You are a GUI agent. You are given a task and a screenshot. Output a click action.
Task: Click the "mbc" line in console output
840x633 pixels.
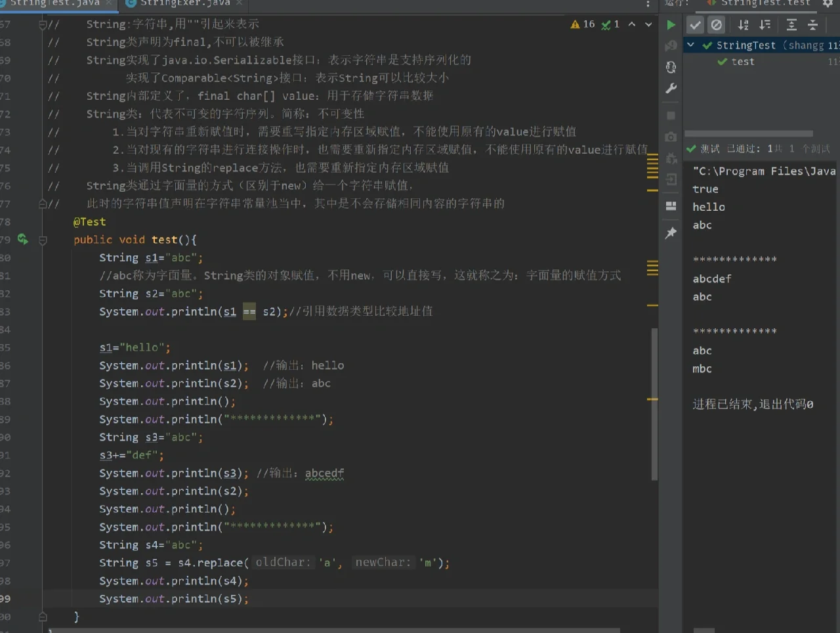(702, 368)
